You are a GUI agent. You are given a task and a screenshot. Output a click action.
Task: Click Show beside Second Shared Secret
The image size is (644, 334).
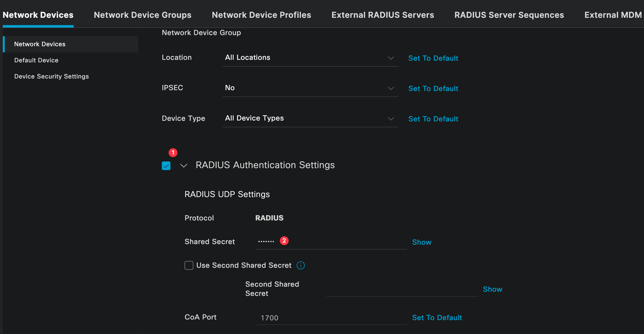coord(492,289)
